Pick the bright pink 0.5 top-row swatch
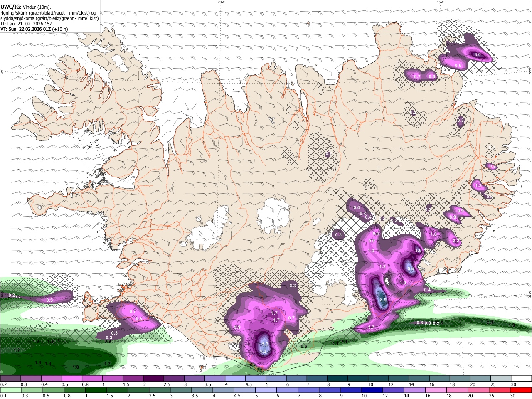532x399 pixels. point(71,379)
